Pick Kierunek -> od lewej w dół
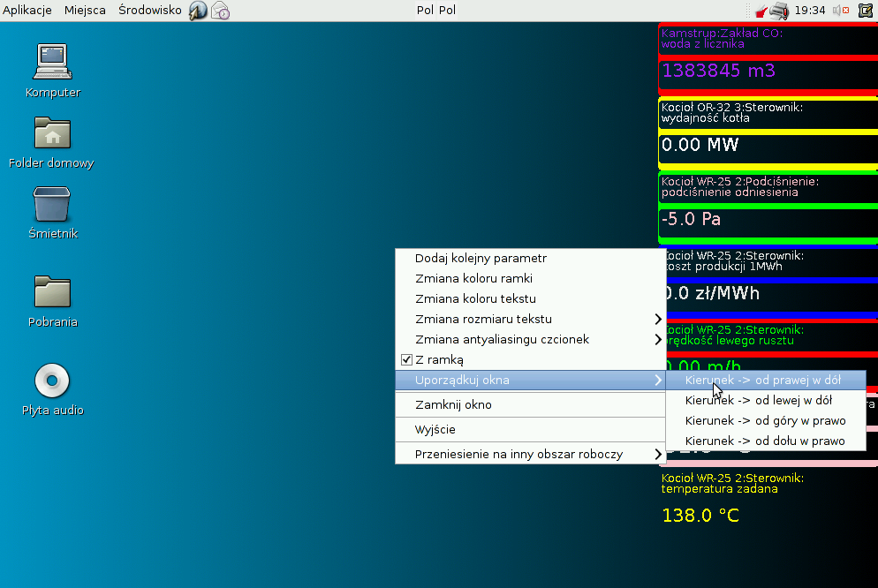Image resolution: width=878 pixels, height=588 pixels. coord(766,401)
